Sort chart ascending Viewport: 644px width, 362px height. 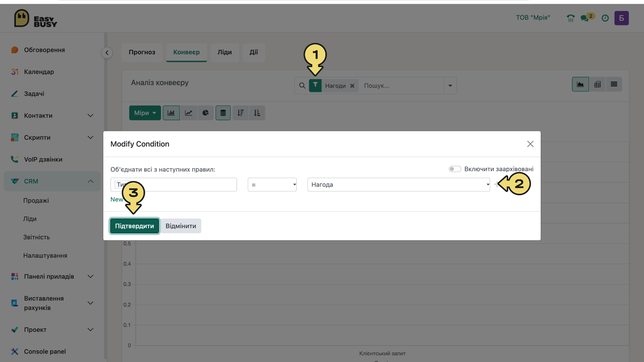pos(257,113)
